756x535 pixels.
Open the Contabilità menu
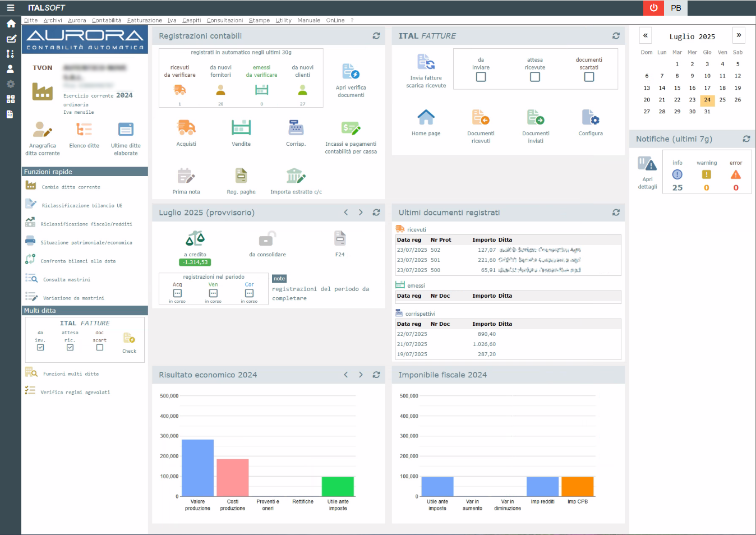tap(107, 20)
